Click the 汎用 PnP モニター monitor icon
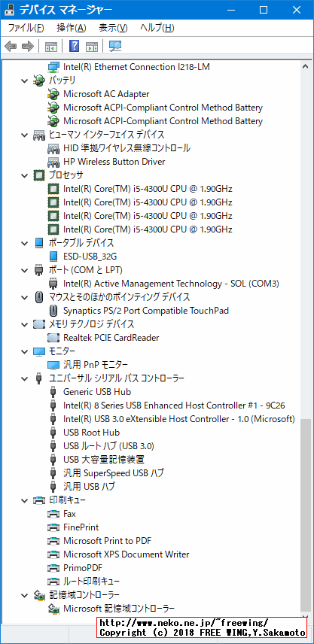 pyautogui.click(x=53, y=365)
